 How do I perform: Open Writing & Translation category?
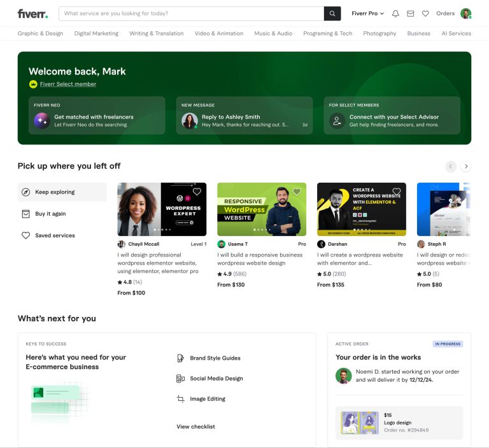pos(156,33)
